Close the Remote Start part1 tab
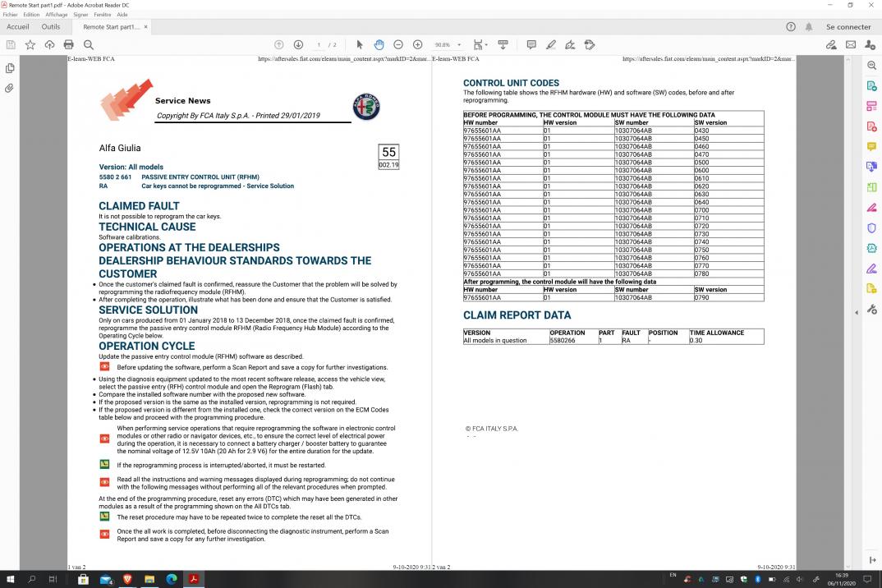 tap(146, 27)
